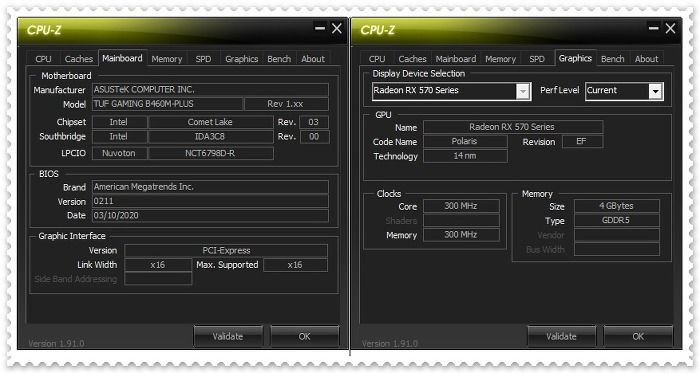This screenshot has width=700, height=373.
Task: Open SPD tab in right window
Action: [x=537, y=59]
